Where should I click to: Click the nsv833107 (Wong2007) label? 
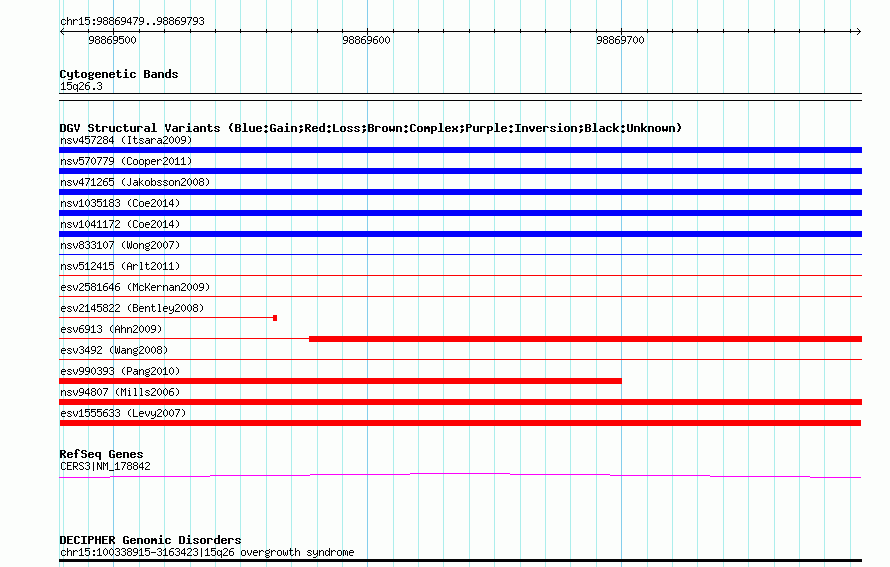pyautogui.click(x=120, y=245)
